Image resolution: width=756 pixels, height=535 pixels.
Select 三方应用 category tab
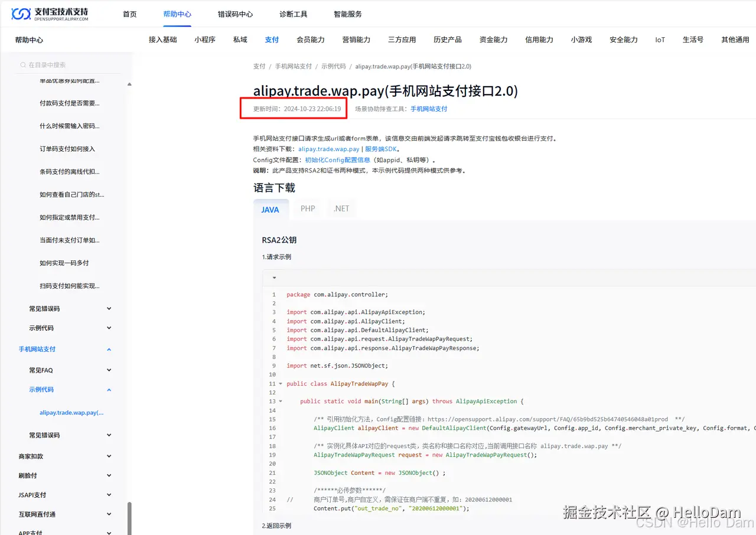pos(402,40)
